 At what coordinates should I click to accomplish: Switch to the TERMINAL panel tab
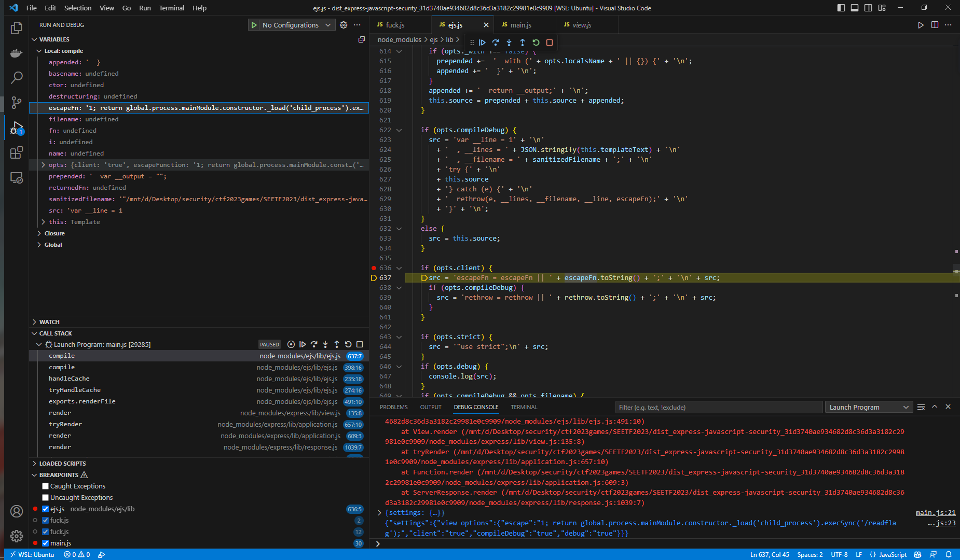[x=524, y=407]
